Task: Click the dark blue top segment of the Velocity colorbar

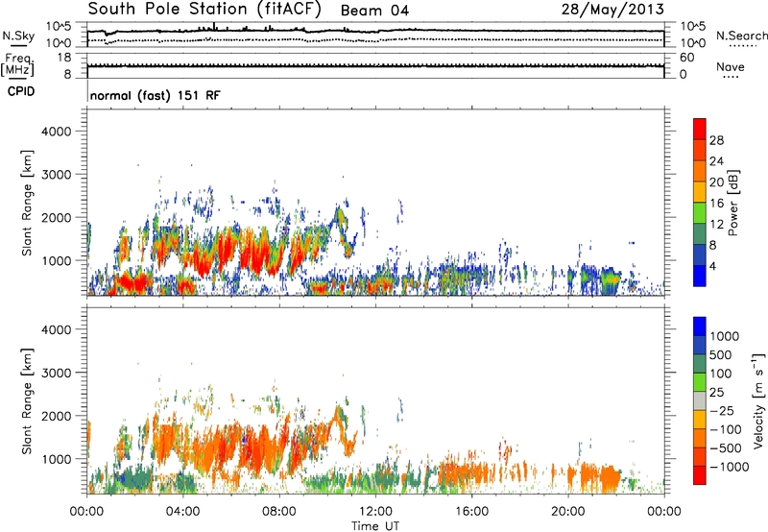Action: coord(700,326)
